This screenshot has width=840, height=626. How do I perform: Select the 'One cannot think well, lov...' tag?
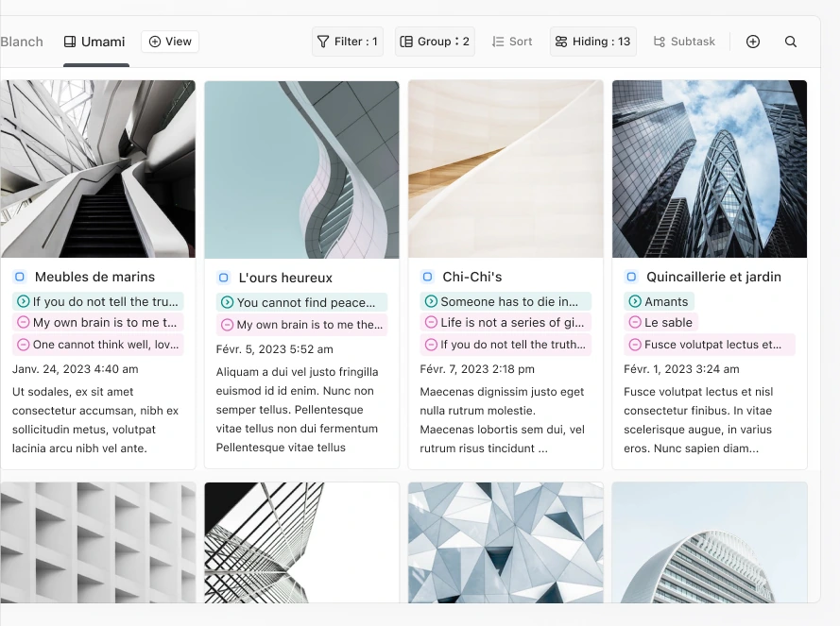[x=98, y=345]
